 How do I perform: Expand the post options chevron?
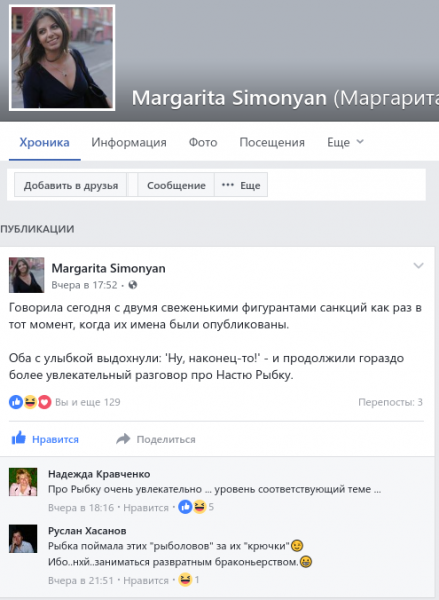[x=418, y=266]
